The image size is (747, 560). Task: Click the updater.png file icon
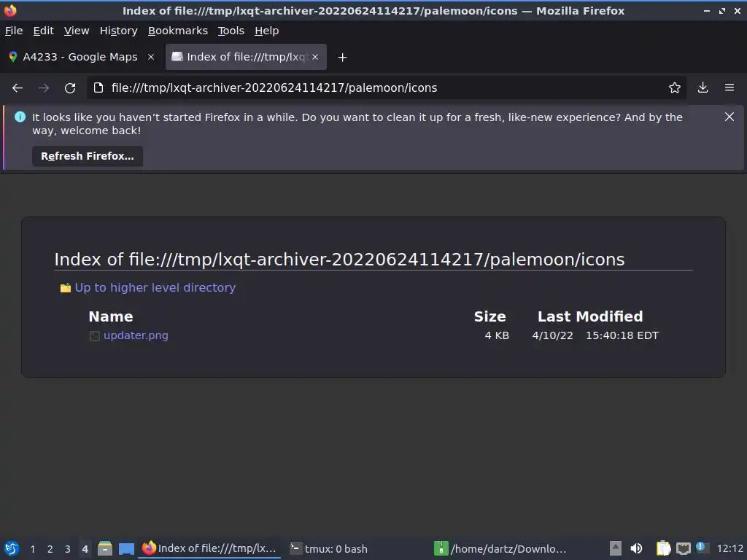(x=94, y=336)
